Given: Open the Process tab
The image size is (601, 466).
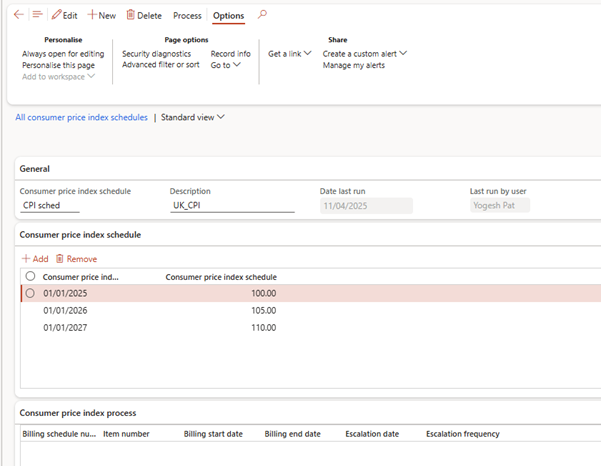Looking at the screenshot, I should pos(187,16).
